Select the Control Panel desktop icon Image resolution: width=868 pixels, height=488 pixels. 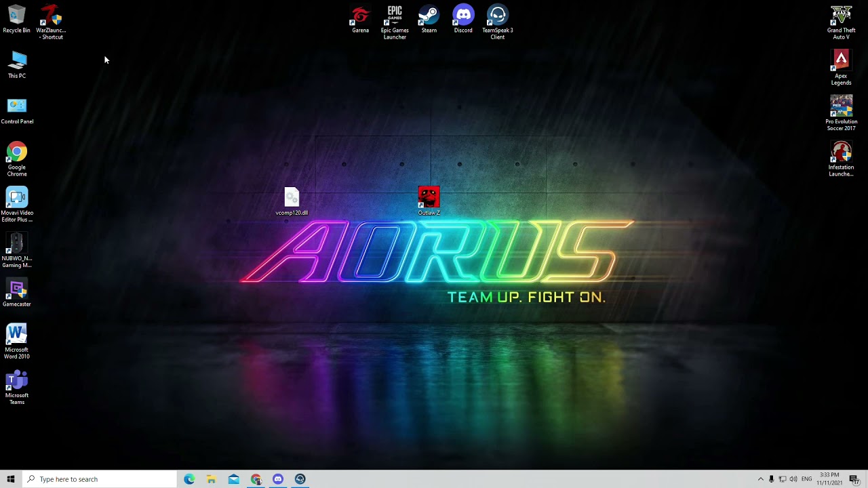pos(17,111)
